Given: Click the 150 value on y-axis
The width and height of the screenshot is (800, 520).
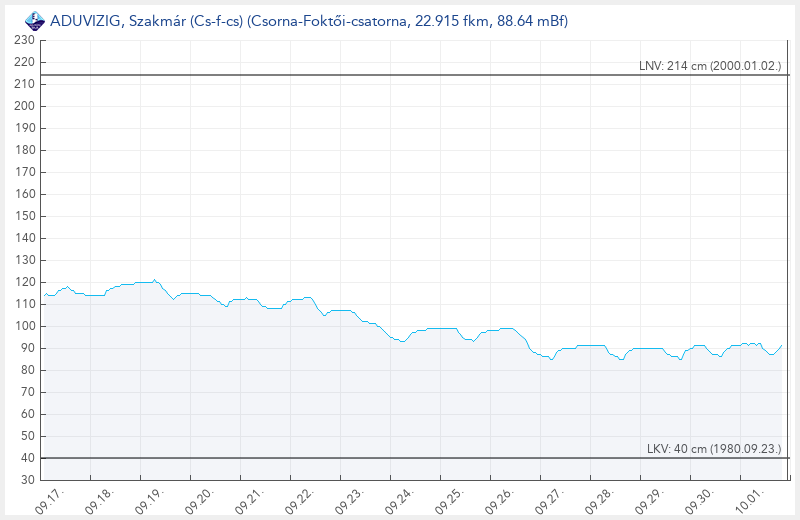Looking at the screenshot, I should (x=25, y=216).
